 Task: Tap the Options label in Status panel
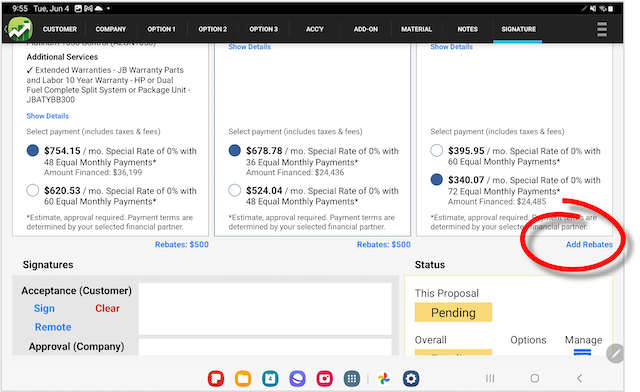(528, 340)
